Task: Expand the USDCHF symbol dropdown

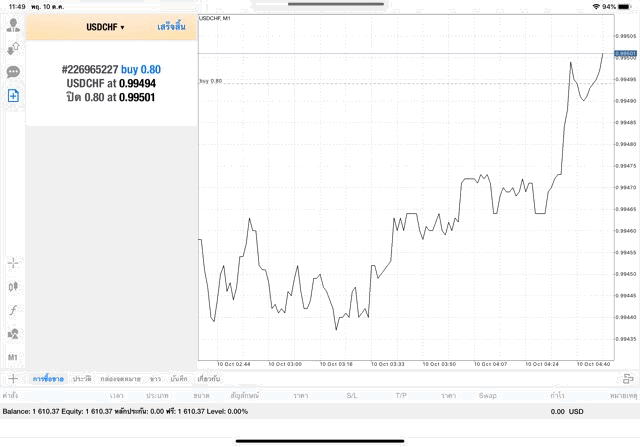Action: pos(105,27)
